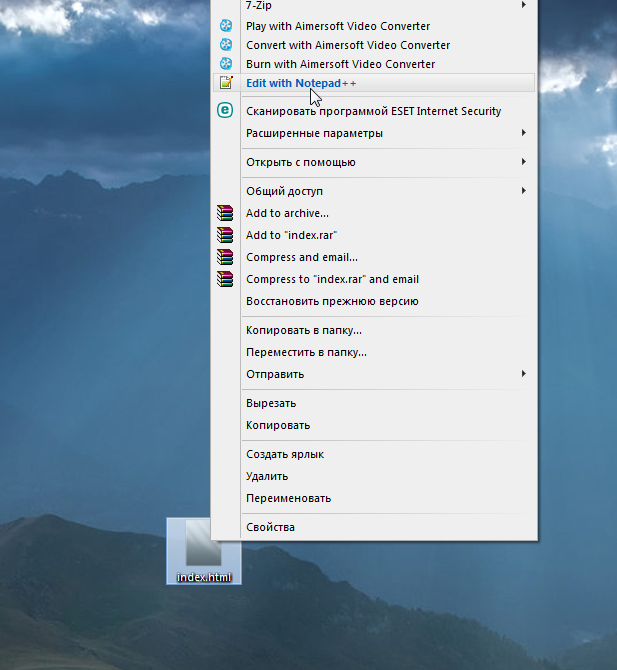Choose Play with Aimersoft Video Converter

[374, 26]
